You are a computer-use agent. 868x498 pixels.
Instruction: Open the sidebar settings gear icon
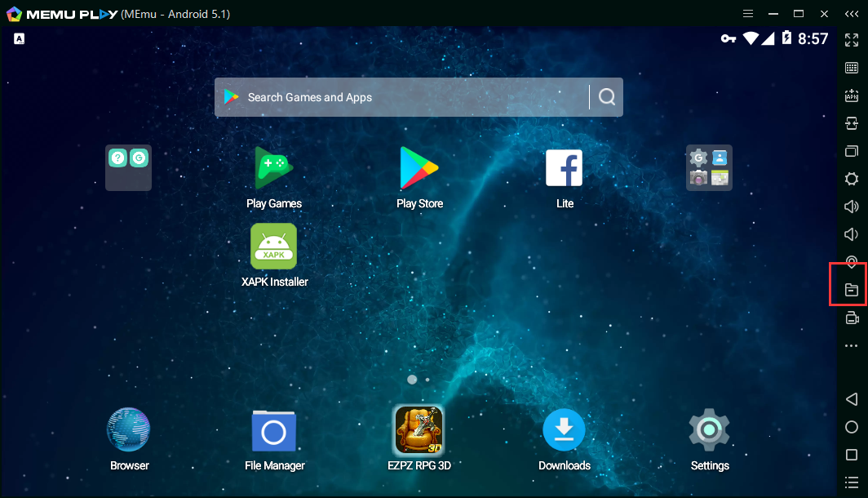tap(851, 179)
